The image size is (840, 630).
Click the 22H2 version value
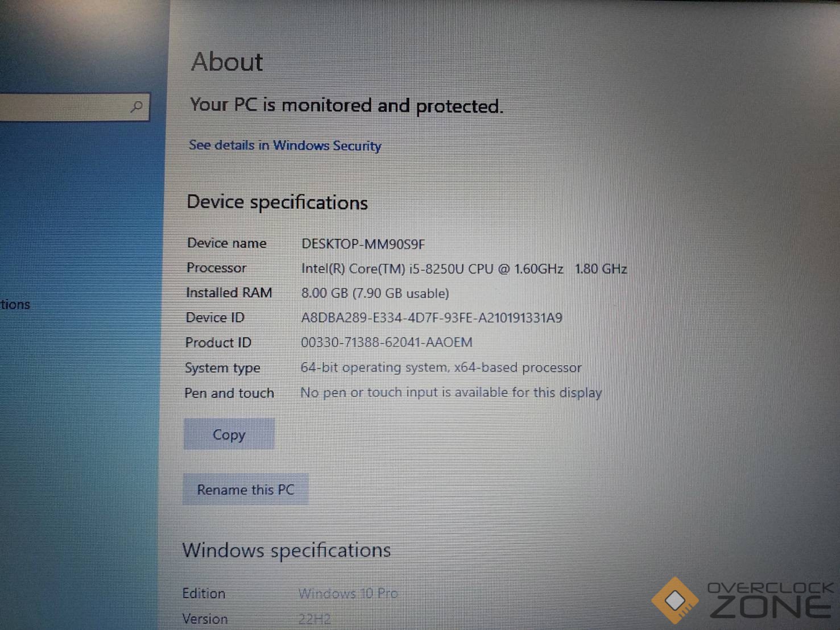point(315,619)
